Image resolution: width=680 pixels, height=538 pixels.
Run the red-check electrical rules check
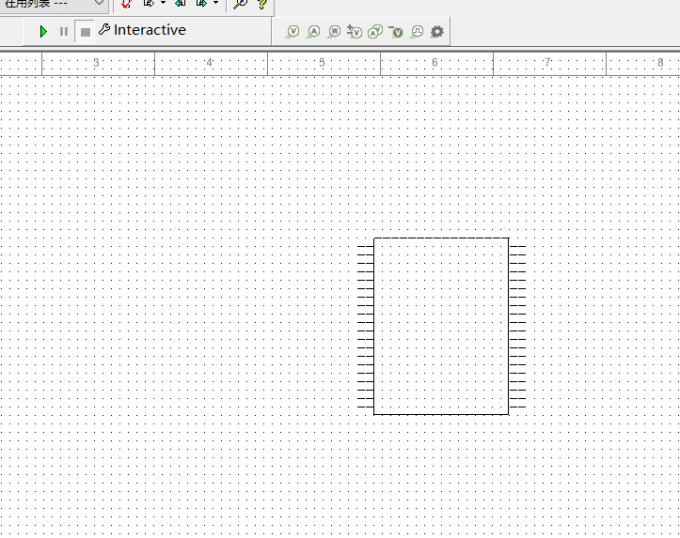[126, 4]
